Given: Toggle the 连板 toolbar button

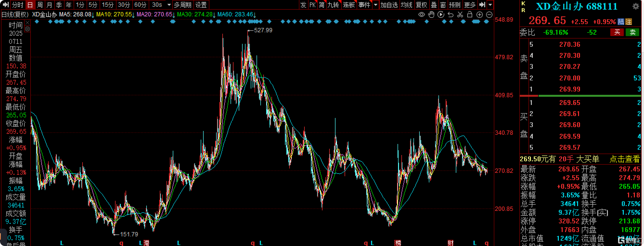Looking at the screenshot, I should [x=349, y=5].
